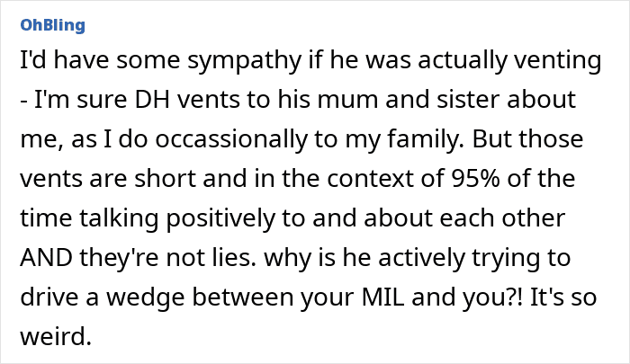
Task: Open the OhBling user profile link
Action: coord(52,25)
